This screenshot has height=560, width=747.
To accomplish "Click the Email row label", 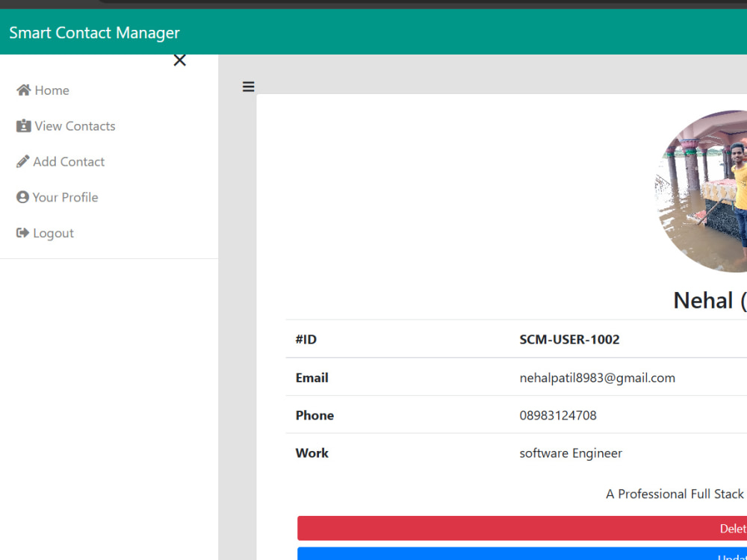I will (x=311, y=378).
